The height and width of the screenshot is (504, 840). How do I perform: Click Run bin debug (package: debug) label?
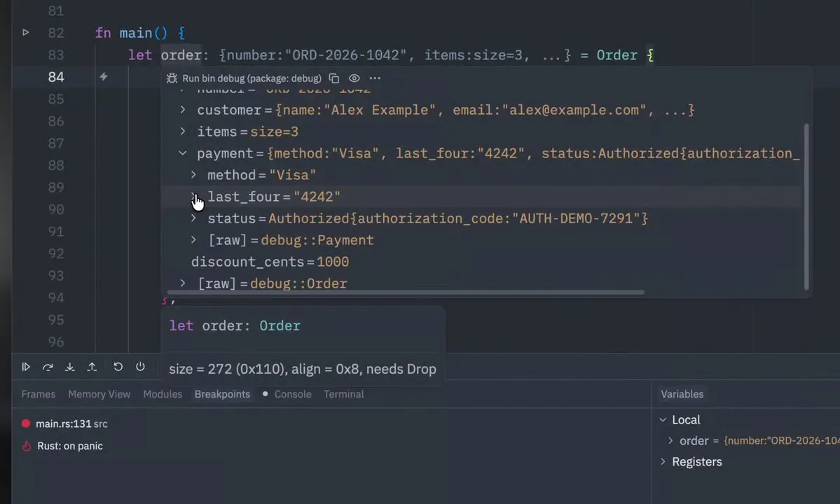[x=252, y=78]
